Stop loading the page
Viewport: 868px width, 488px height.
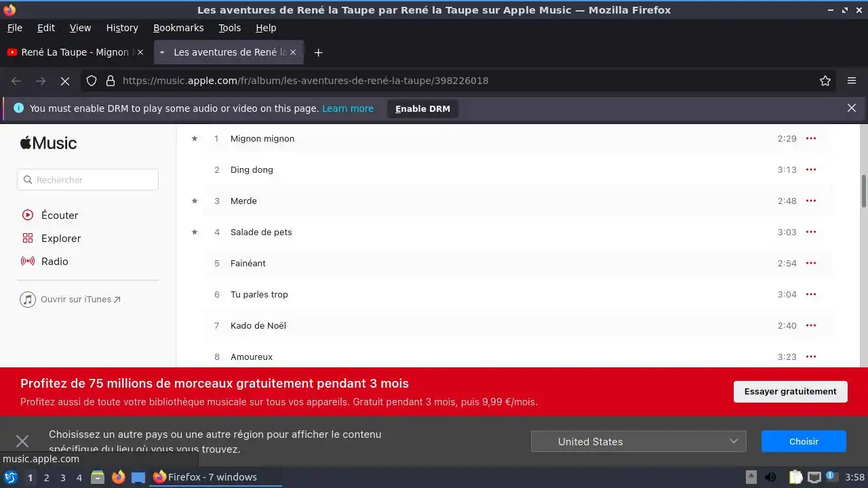click(x=65, y=81)
